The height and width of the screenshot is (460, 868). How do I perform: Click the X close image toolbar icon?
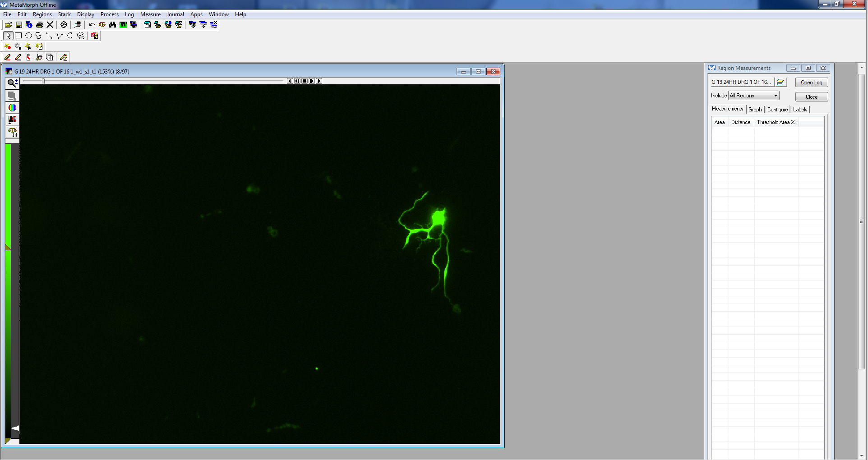pyautogui.click(x=50, y=25)
